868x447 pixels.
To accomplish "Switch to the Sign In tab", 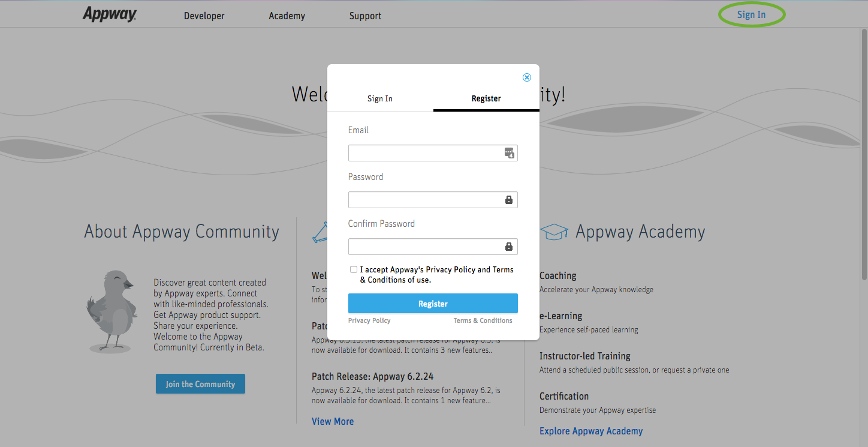I will point(380,98).
